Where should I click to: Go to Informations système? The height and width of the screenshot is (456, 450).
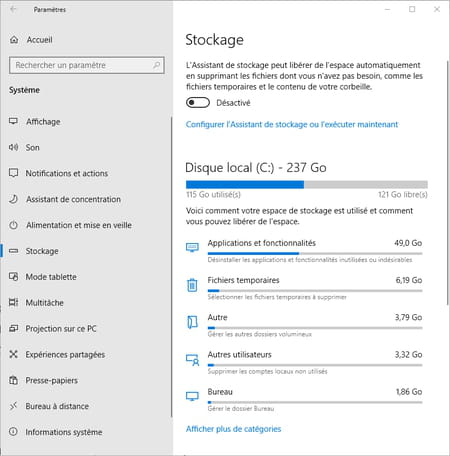click(x=64, y=432)
